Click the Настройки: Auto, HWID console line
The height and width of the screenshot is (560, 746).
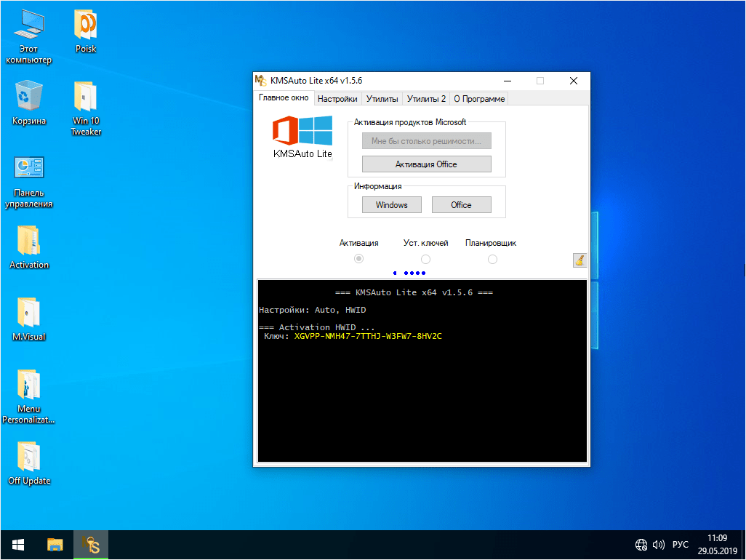313,310
